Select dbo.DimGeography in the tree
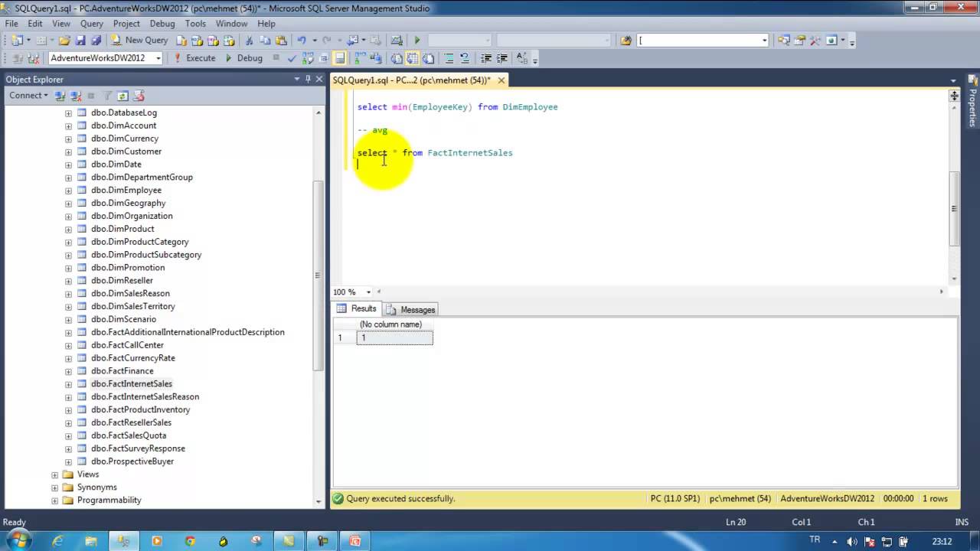 click(x=128, y=203)
